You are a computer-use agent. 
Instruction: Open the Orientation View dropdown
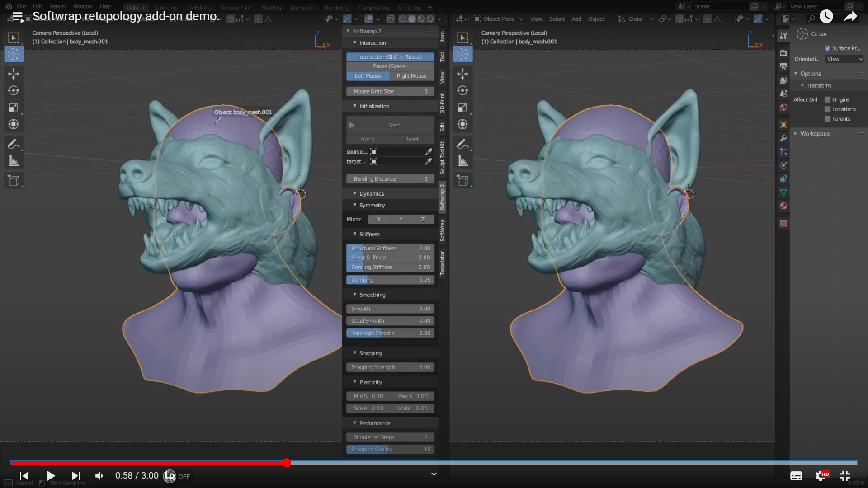pos(844,59)
